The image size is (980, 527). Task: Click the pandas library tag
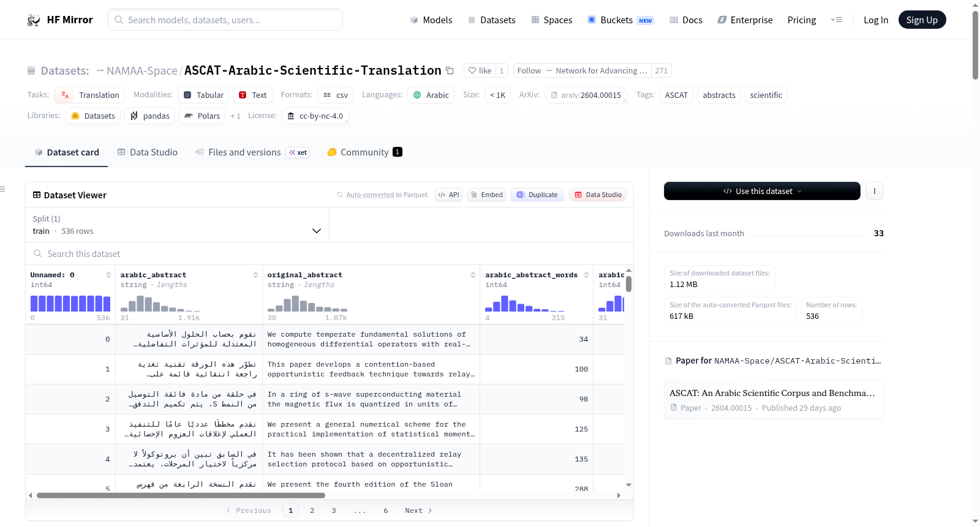click(x=149, y=116)
